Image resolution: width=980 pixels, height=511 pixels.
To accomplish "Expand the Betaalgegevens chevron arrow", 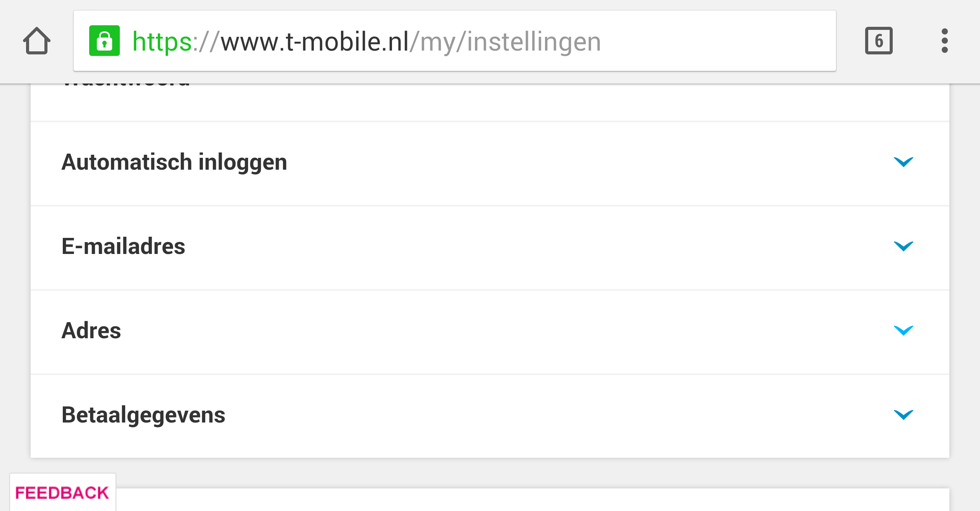I will coord(903,414).
